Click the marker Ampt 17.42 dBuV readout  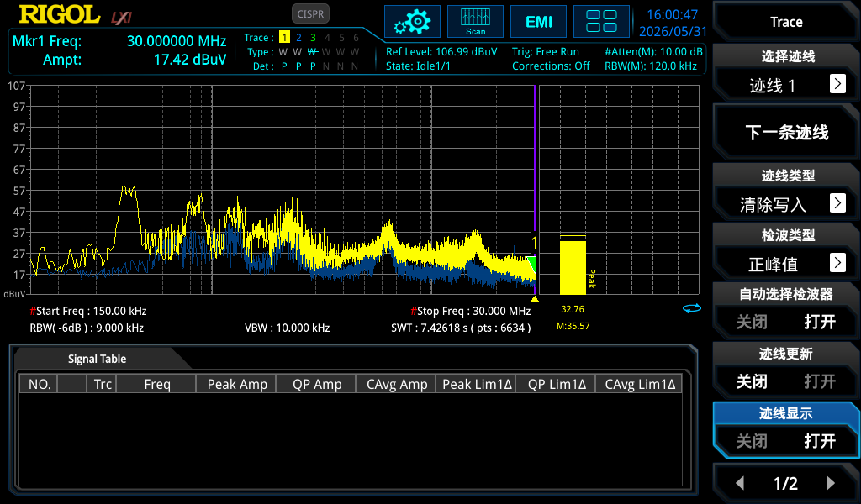[x=135, y=60]
